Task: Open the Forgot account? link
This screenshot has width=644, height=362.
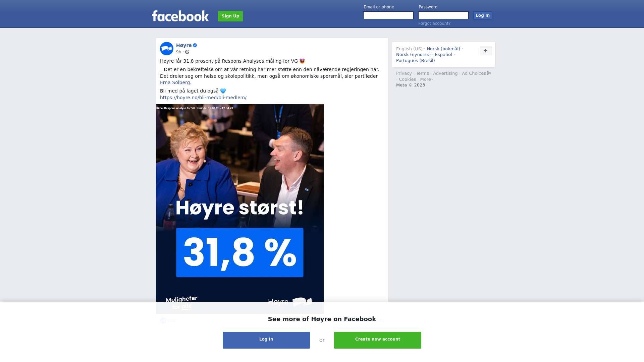Action: (434, 23)
